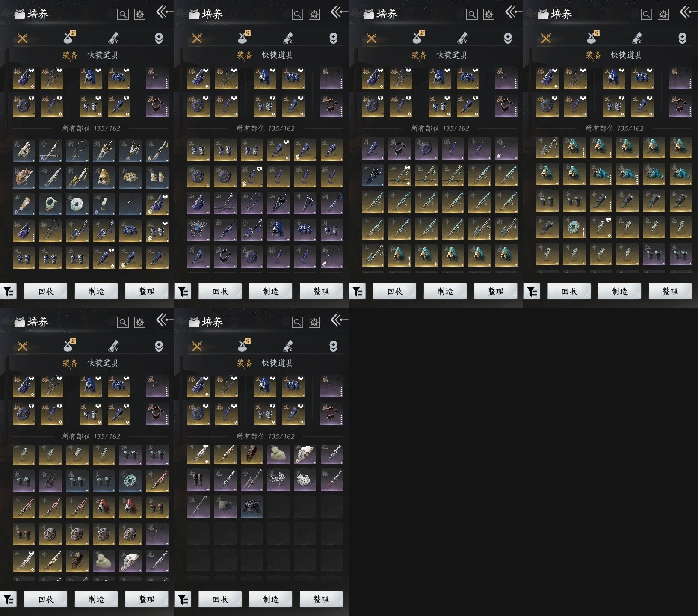Viewport: 698px width, 616px height.
Task: Select the green jade thumb ring item
Action: click(50, 204)
